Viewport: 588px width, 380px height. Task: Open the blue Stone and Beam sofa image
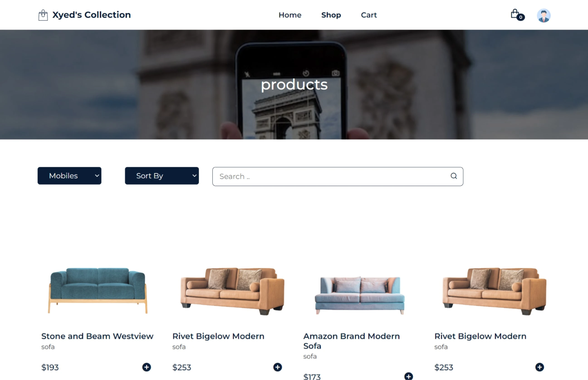pyautogui.click(x=98, y=290)
